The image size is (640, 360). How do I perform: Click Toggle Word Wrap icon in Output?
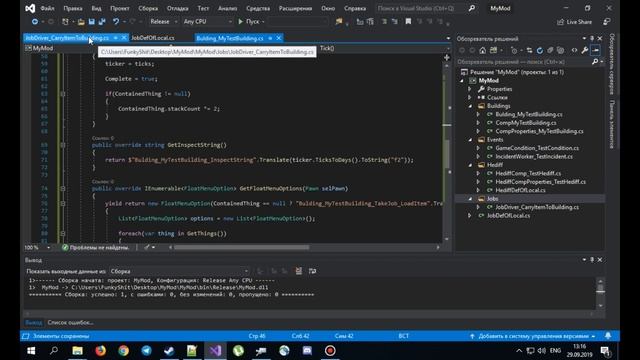pos(312,271)
